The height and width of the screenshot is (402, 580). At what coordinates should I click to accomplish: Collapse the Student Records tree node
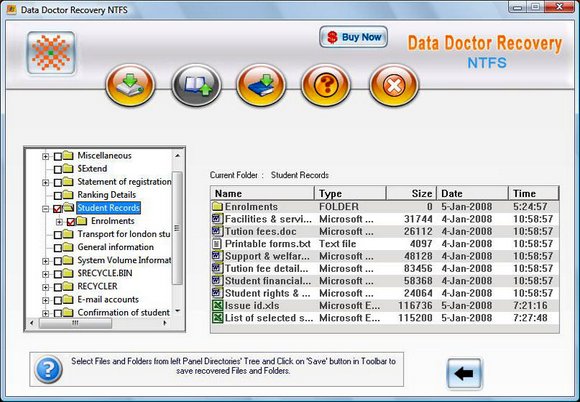pos(45,209)
